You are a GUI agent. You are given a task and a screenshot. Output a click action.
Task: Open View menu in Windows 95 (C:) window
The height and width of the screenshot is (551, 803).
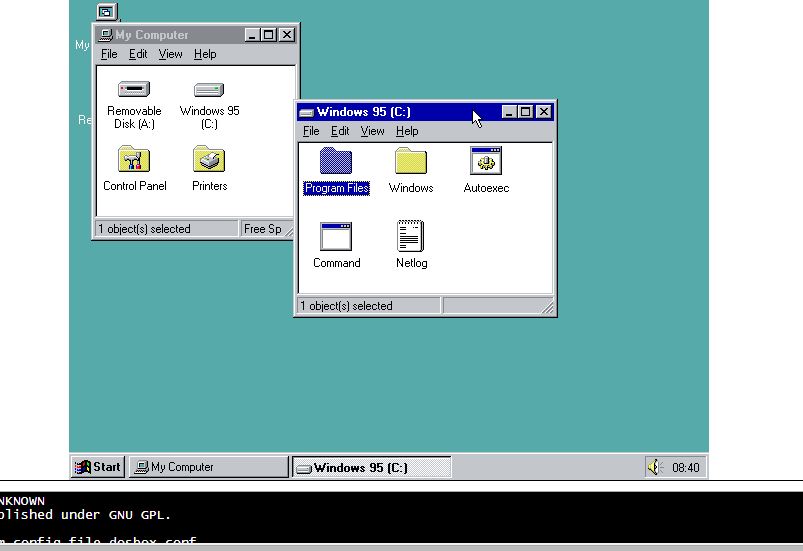[x=372, y=131]
